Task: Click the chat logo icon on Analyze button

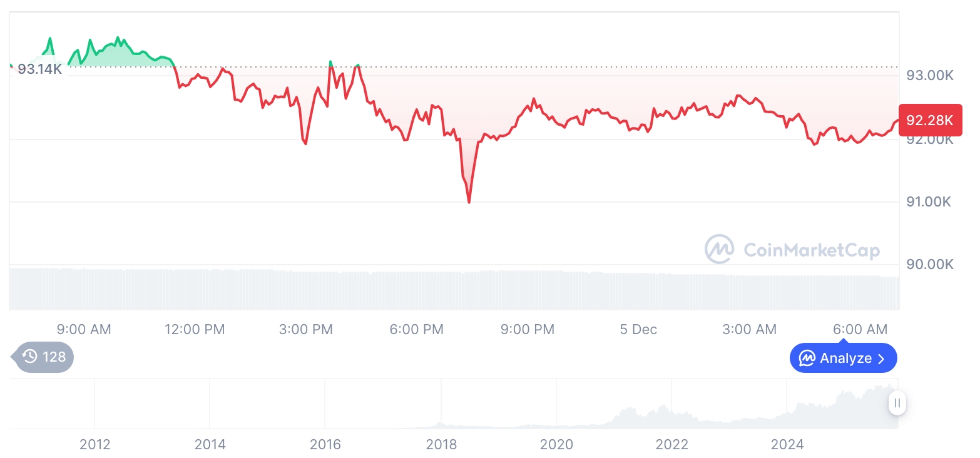Action: click(807, 359)
